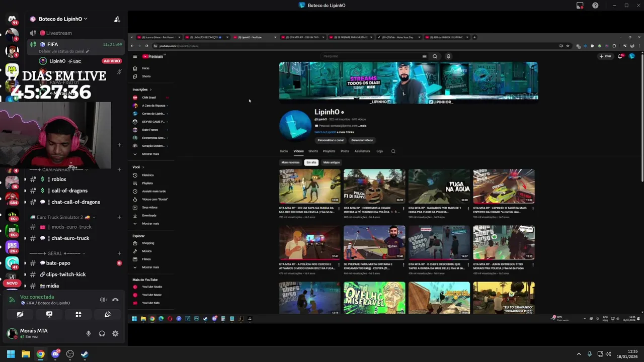The height and width of the screenshot is (362, 644).
Task: Open the FUGA NA ÁGUA video thumbnail
Action: [439, 186]
